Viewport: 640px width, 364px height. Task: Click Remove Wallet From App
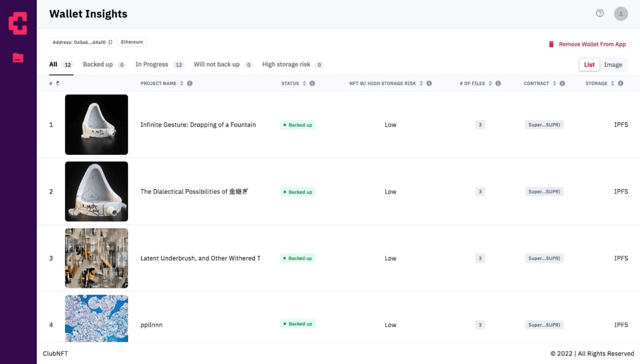[592, 44]
